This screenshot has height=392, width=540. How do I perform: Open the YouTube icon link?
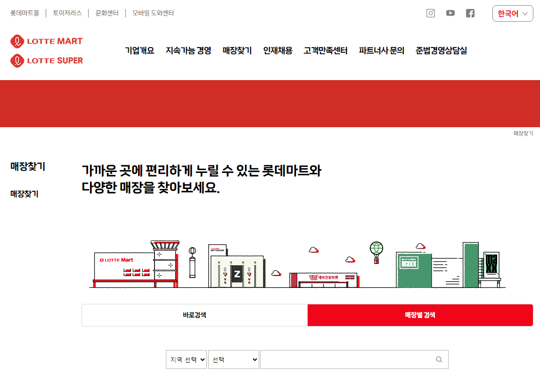point(450,13)
